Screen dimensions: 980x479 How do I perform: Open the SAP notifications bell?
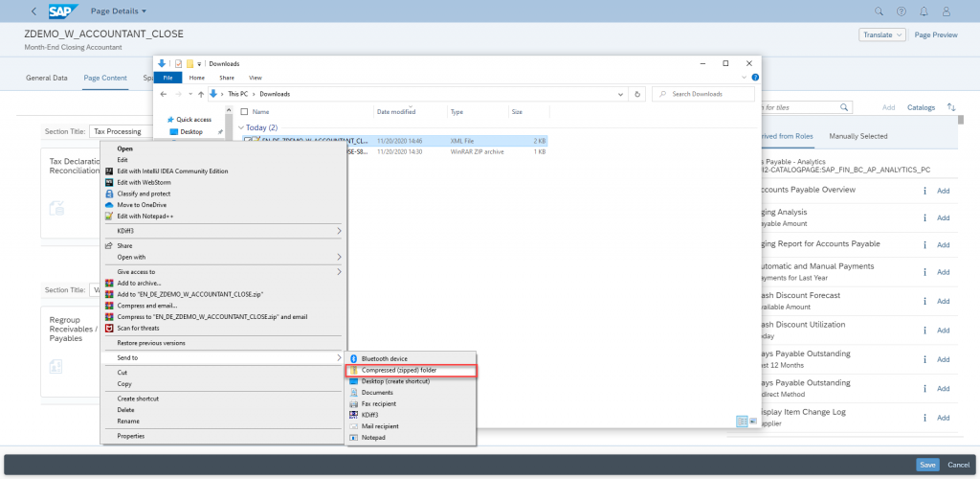tap(924, 11)
